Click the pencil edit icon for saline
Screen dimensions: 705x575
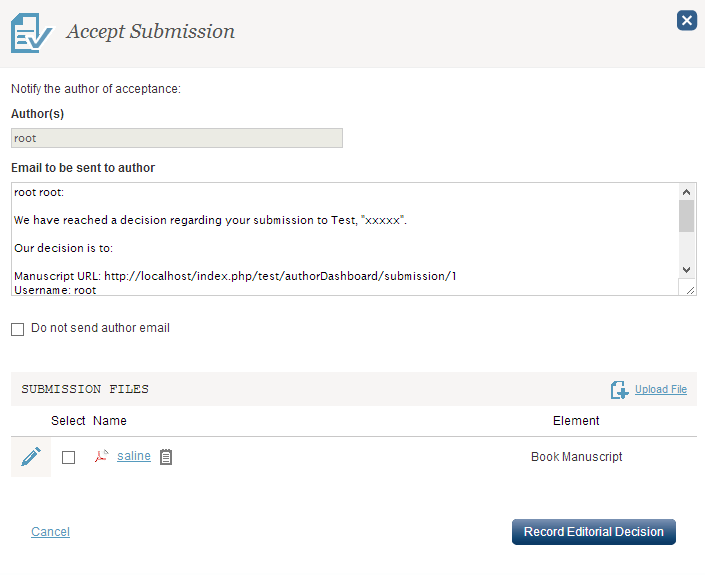(31, 457)
